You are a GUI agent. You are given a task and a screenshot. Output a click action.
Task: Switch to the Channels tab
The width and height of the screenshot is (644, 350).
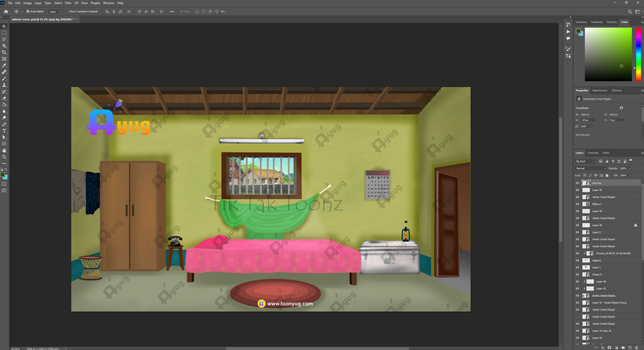593,153
